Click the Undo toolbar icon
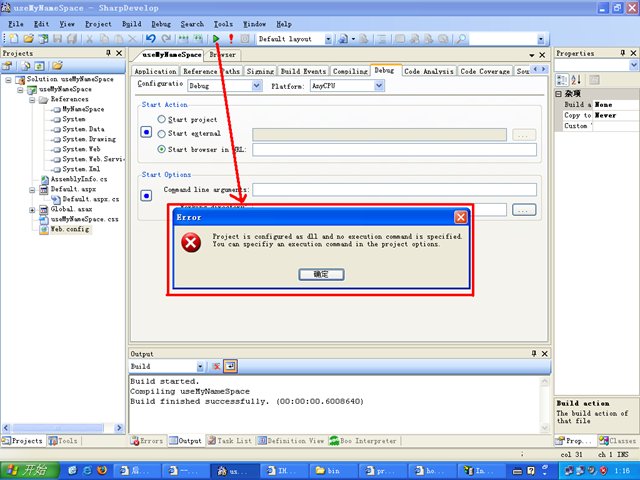This screenshot has width=640, height=480. [150, 38]
